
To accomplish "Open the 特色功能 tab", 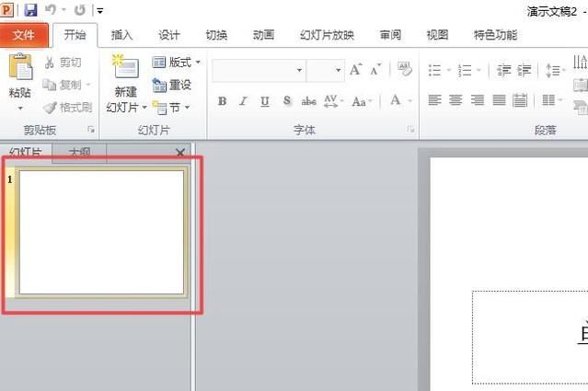I will 495,35.
